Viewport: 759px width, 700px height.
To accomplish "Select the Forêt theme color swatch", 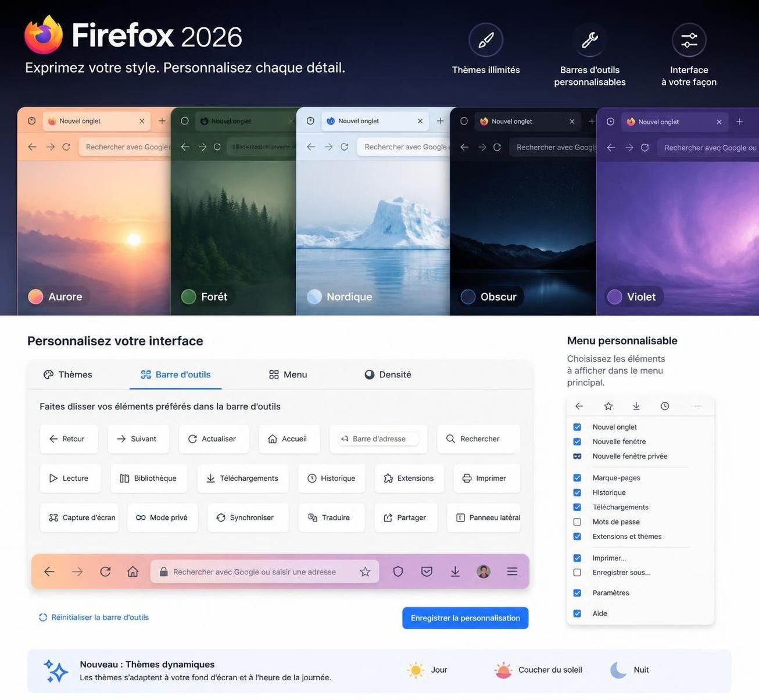I will 189,297.
